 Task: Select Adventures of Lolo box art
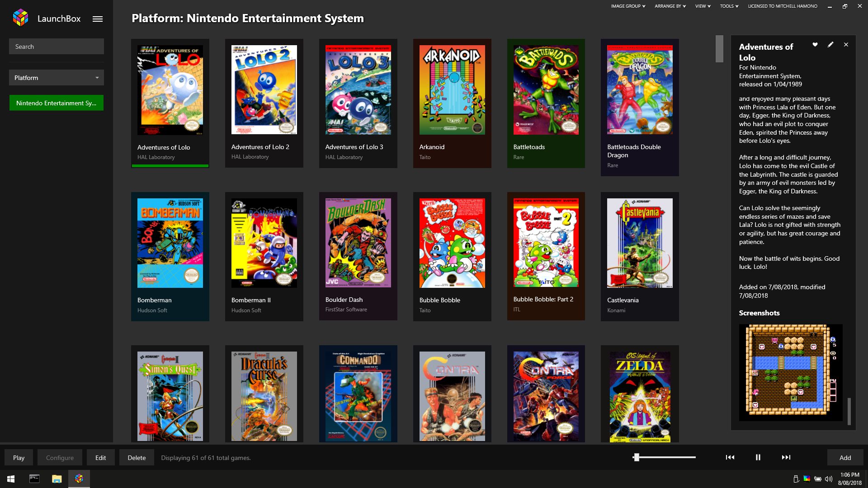170,90
